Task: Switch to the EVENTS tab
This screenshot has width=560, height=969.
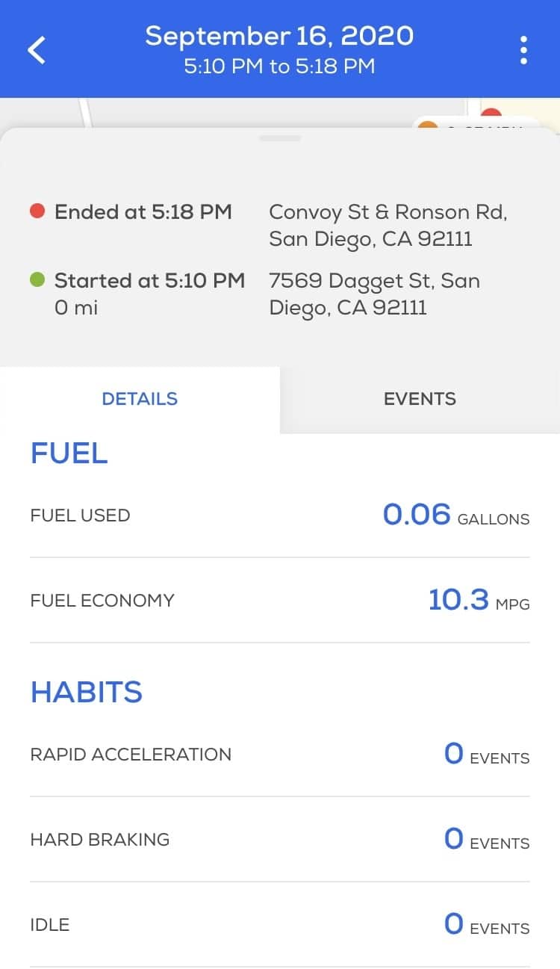Action: point(420,399)
